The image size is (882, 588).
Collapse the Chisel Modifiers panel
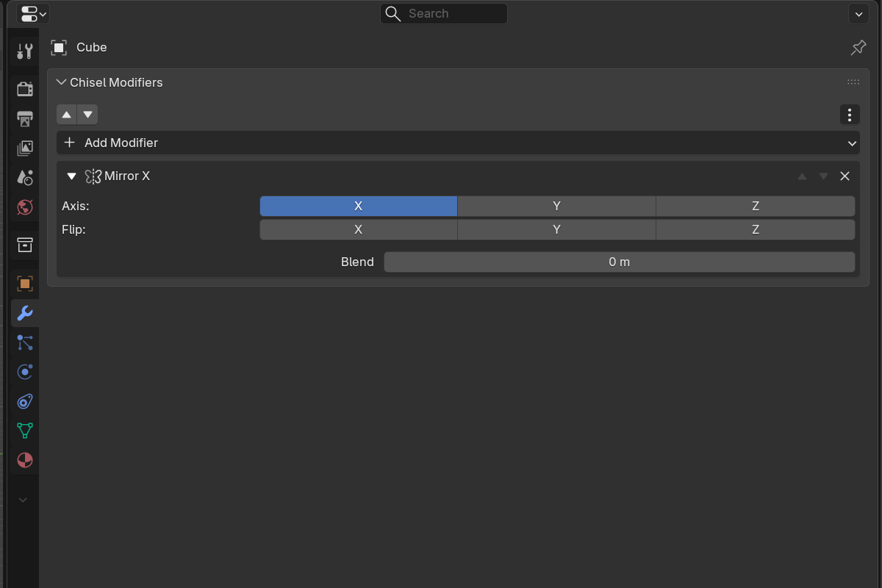click(x=61, y=82)
